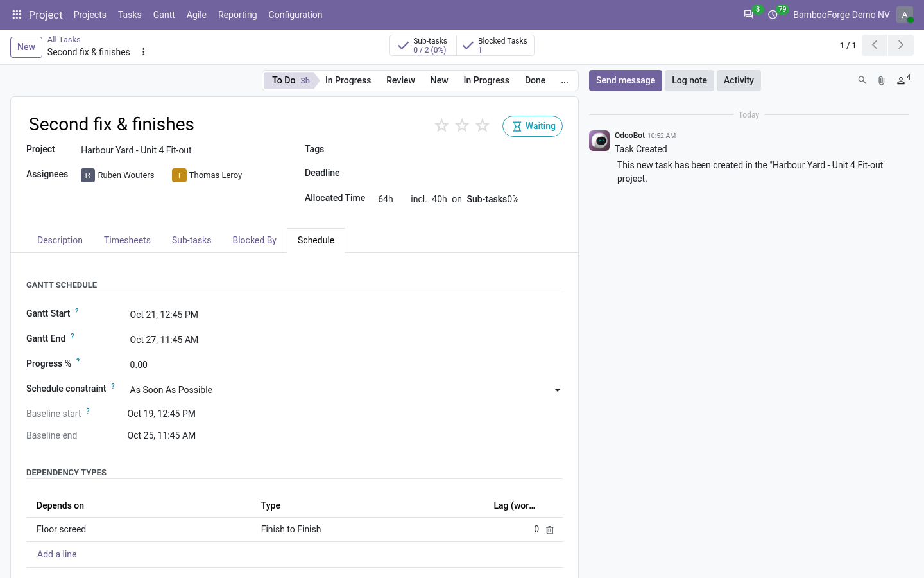Open the activities clock icon
Viewport: 924px width, 578px height.
coord(773,15)
